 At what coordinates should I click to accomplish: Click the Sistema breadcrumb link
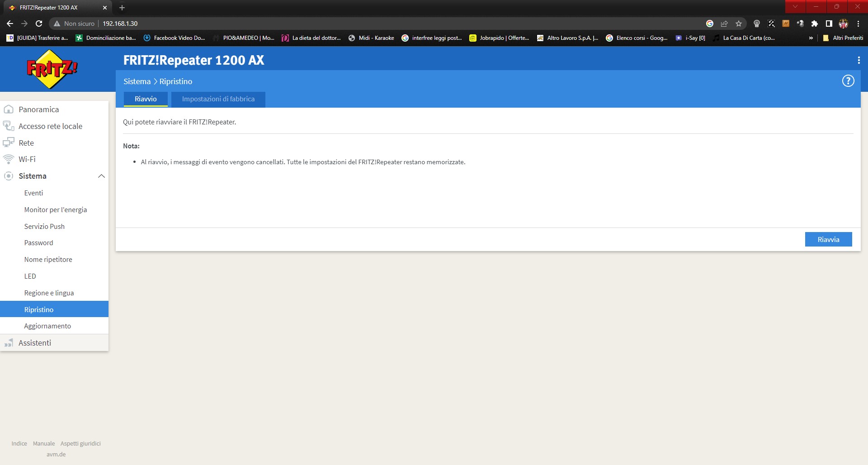coord(137,81)
